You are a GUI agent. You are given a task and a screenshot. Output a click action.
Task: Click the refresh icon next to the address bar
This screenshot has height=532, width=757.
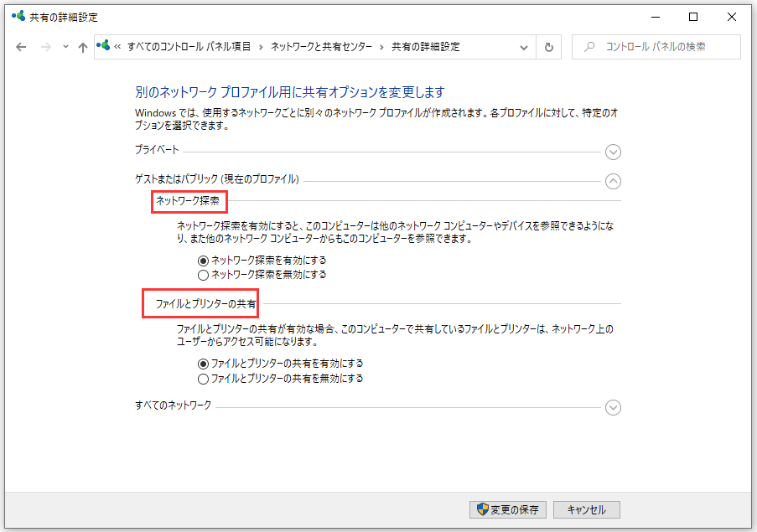pyautogui.click(x=549, y=47)
